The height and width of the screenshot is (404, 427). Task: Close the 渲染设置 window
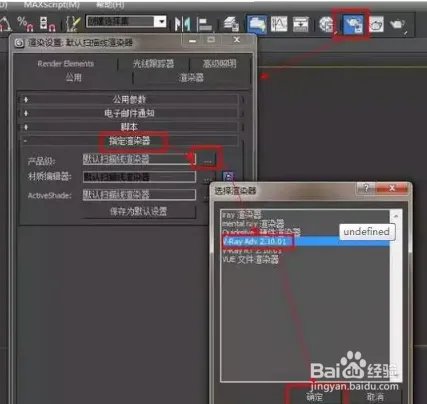point(236,40)
